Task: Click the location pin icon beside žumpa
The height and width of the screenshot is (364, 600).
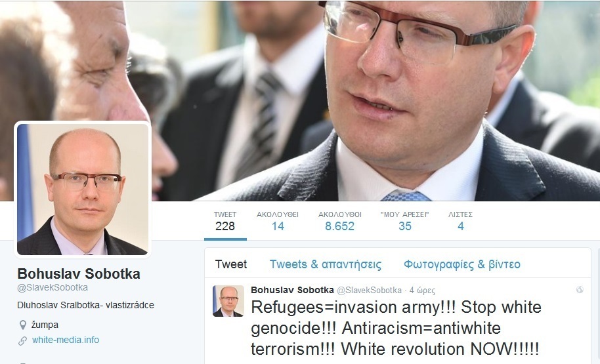Action: 22,325
